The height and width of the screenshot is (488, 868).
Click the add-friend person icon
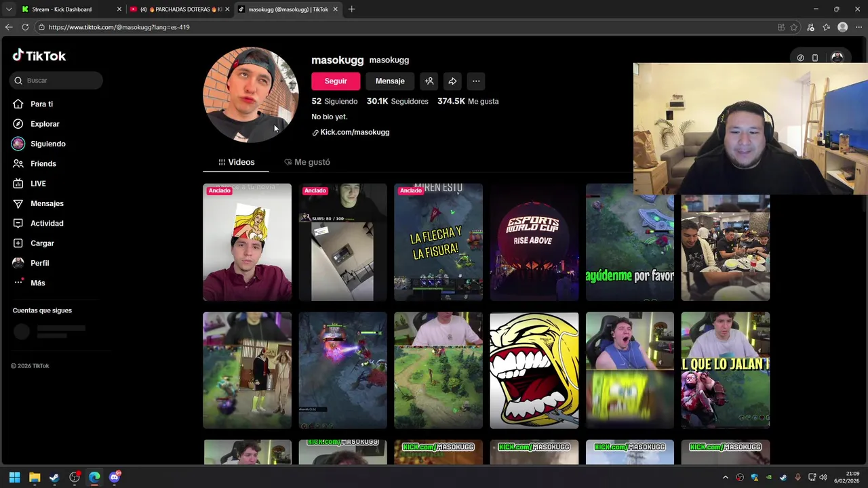pyautogui.click(x=429, y=81)
